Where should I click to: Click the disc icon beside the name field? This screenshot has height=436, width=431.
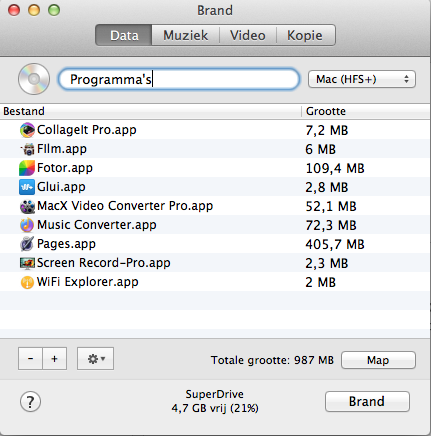(x=34, y=79)
